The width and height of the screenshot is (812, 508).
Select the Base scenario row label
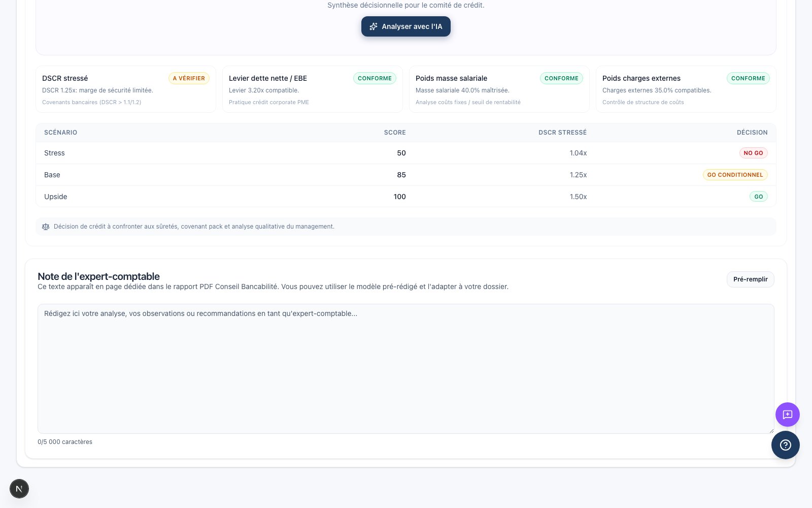[52, 175]
